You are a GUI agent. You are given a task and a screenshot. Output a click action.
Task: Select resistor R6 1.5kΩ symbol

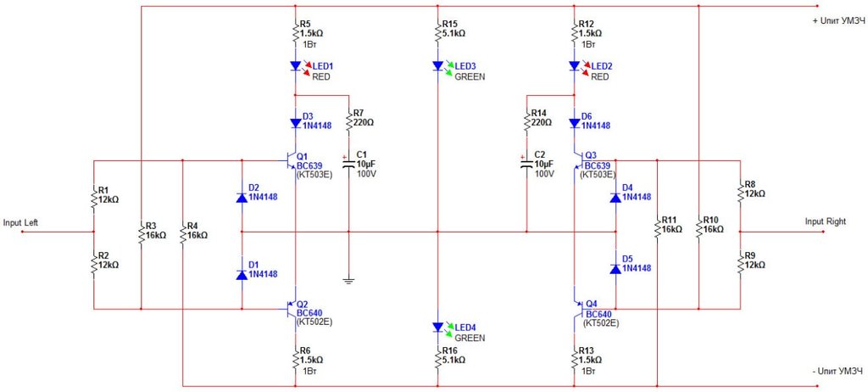point(296,359)
